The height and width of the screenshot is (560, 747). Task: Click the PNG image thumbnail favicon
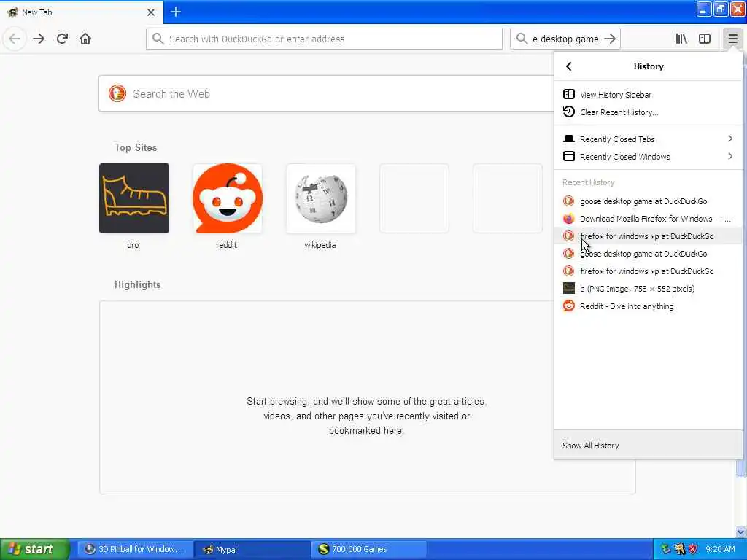tap(569, 289)
